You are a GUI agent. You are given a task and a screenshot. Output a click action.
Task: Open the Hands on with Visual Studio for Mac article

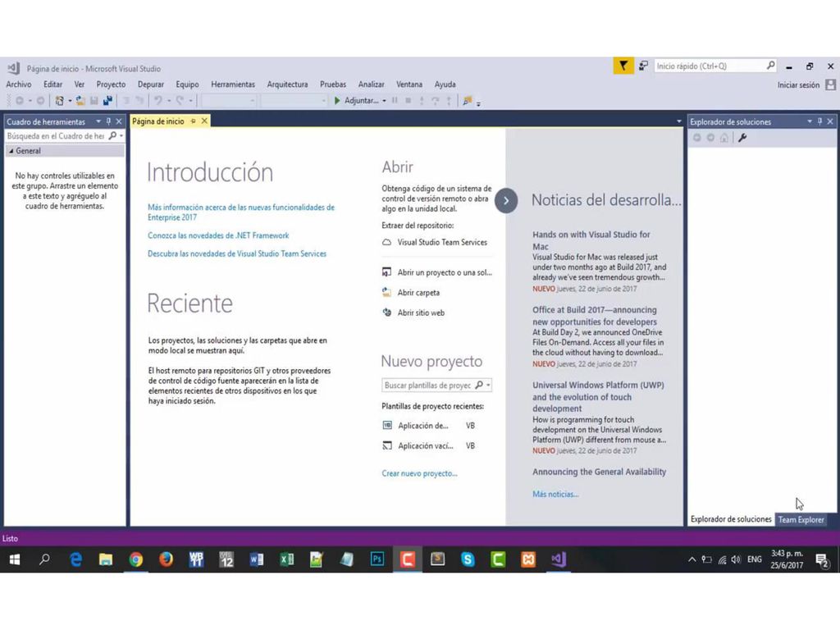click(x=591, y=240)
